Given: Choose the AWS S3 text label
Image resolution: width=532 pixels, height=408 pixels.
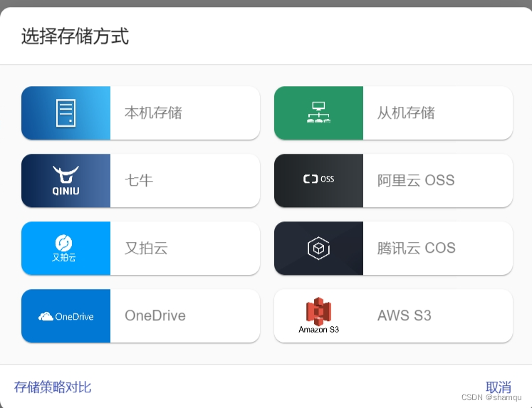Looking at the screenshot, I should 405,315.
